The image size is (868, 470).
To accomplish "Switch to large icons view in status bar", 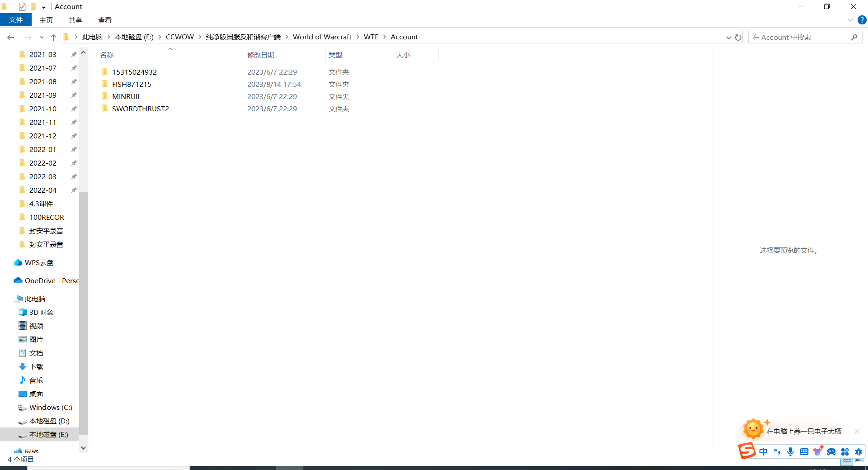I will 859,461.
